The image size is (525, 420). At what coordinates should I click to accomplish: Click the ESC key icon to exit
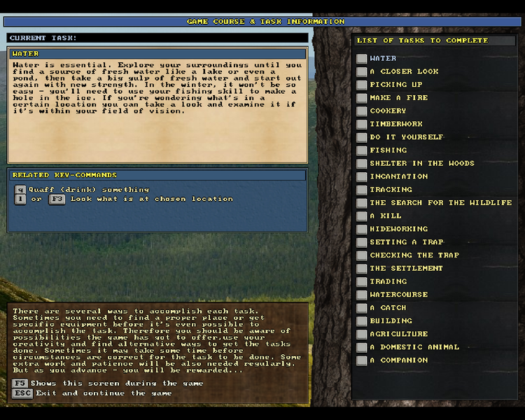pyautogui.click(x=22, y=393)
